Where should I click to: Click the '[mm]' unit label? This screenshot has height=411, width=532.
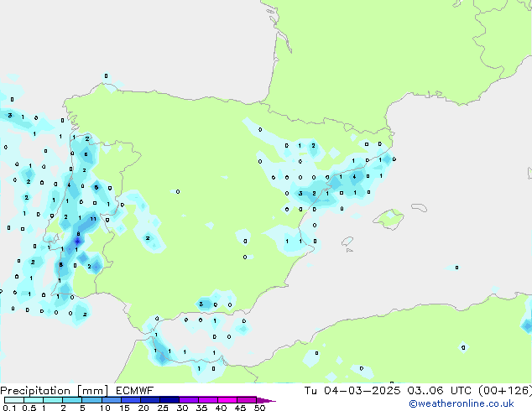(92, 391)
